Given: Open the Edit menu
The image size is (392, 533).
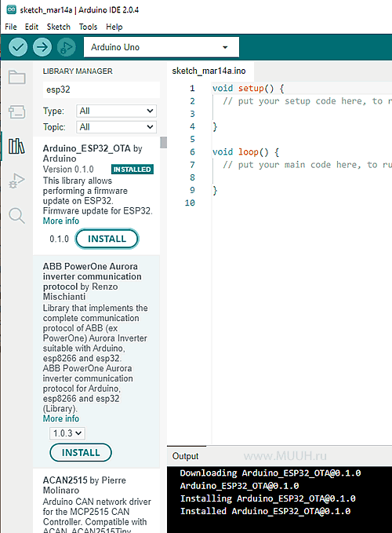Looking at the screenshot, I should pos(31,27).
